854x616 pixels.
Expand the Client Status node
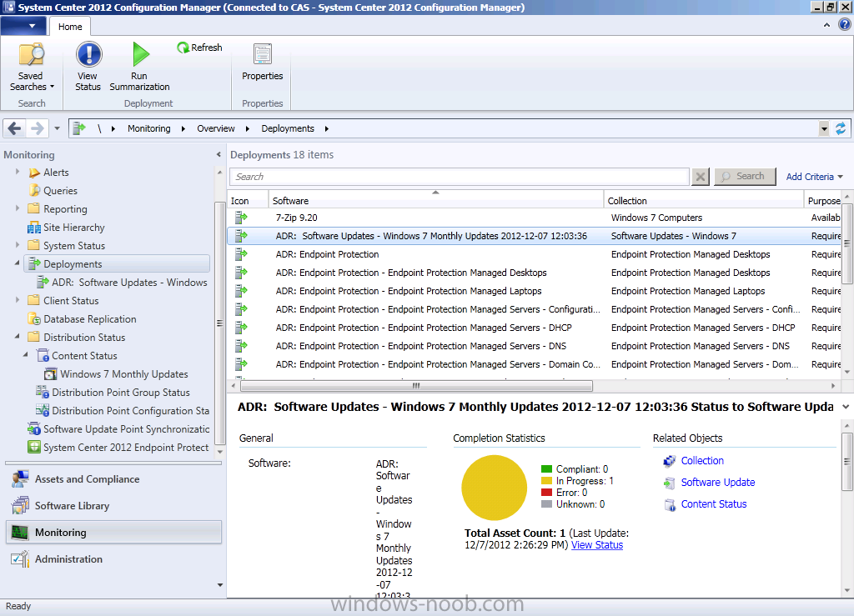[x=18, y=299]
